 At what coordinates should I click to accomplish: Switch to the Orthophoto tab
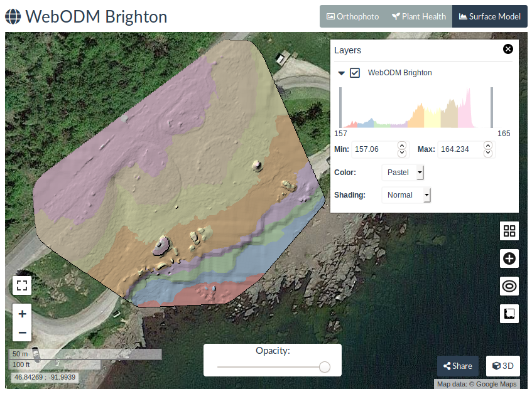tap(352, 16)
